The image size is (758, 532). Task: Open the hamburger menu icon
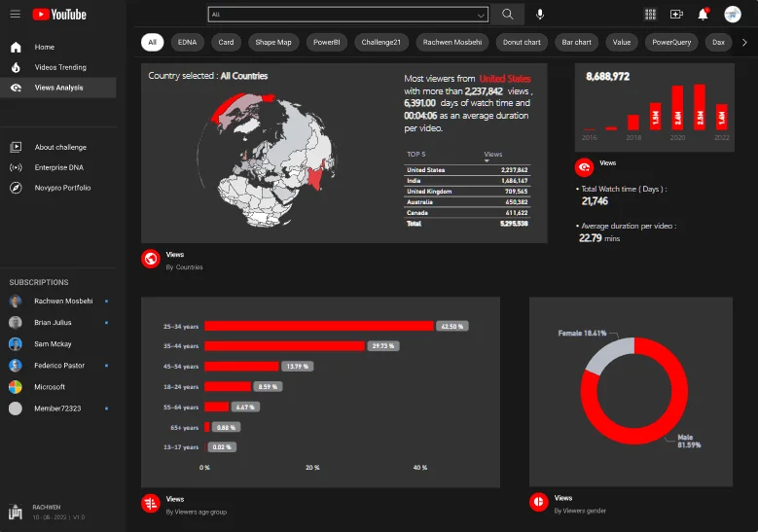click(15, 14)
